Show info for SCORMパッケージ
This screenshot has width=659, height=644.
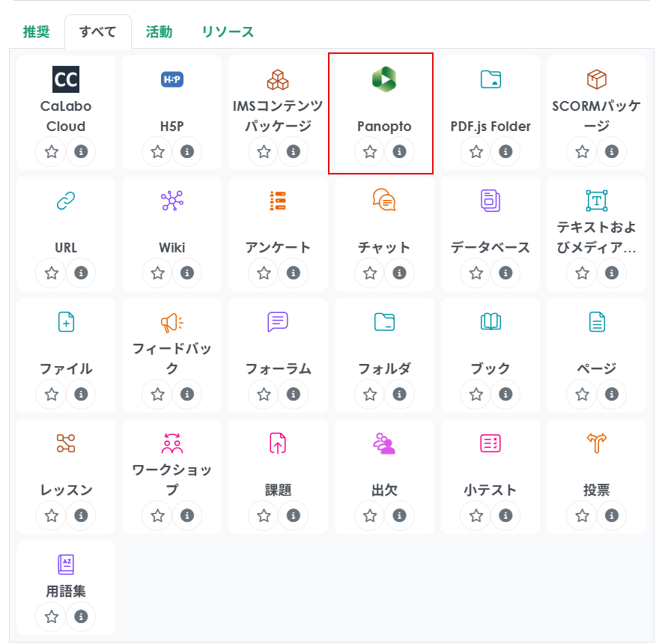(611, 152)
